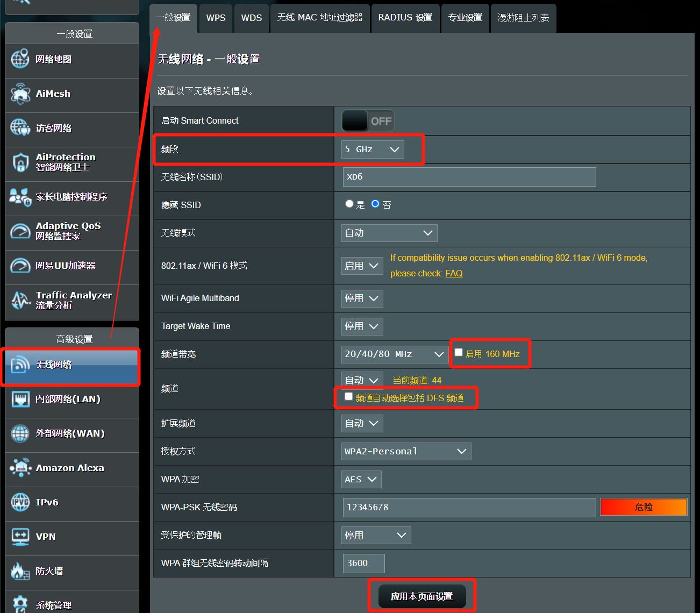700x613 pixels.
Task: Switch to the 无线 MAC 地址过滤器 tab
Action: [320, 18]
